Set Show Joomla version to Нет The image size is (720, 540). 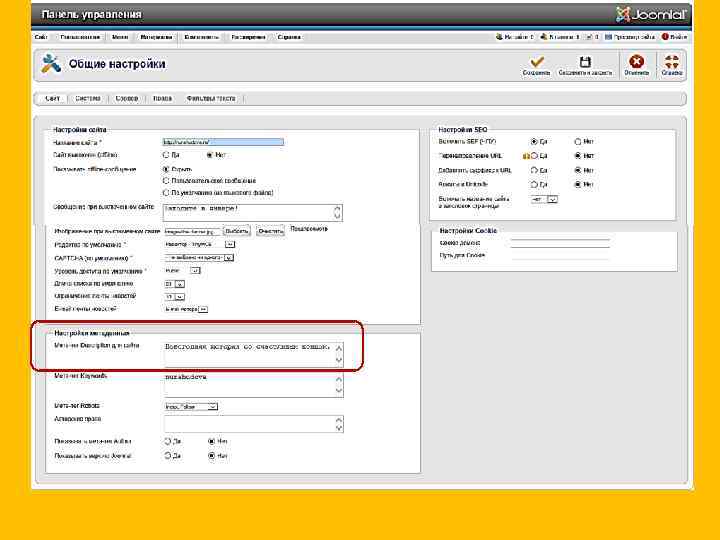click(211, 456)
